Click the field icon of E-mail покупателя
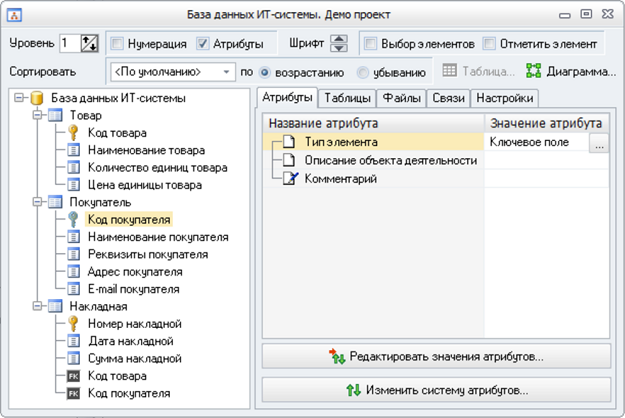This screenshot has height=418, width=625. [73, 289]
